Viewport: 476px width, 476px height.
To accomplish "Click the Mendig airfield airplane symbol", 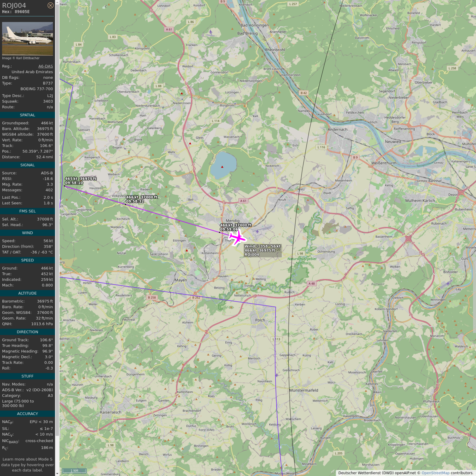I will (x=257, y=231).
